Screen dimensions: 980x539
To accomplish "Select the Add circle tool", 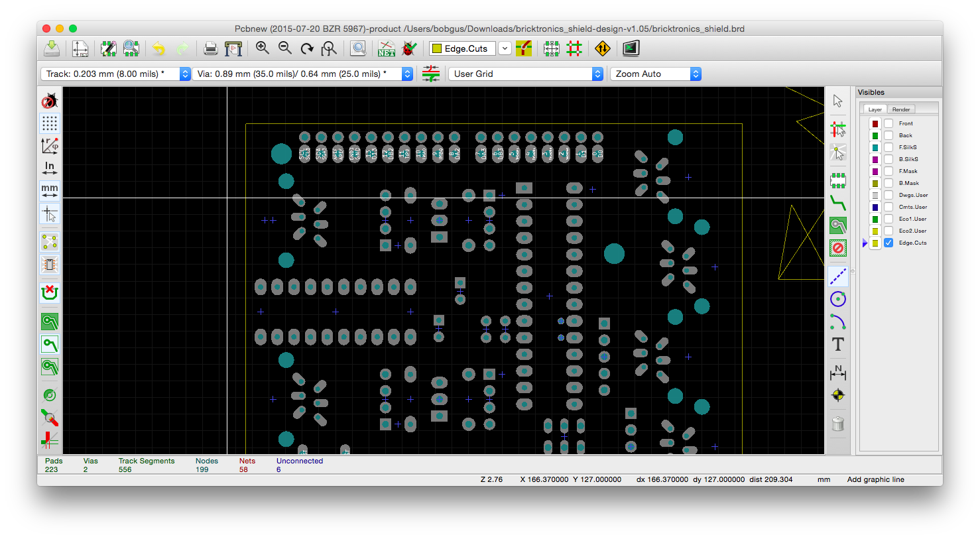I will coord(838,299).
